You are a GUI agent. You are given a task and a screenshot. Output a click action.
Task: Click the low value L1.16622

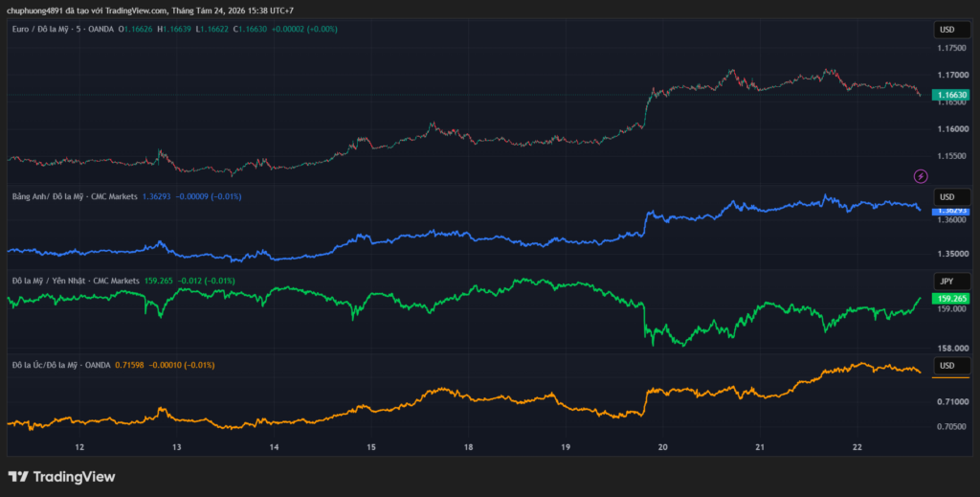click(212, 29)
